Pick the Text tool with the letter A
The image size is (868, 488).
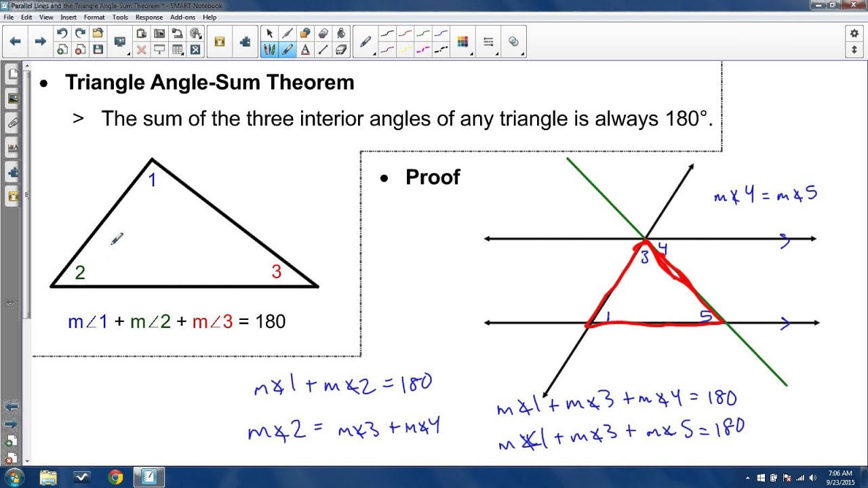click(x=305, y=49)
